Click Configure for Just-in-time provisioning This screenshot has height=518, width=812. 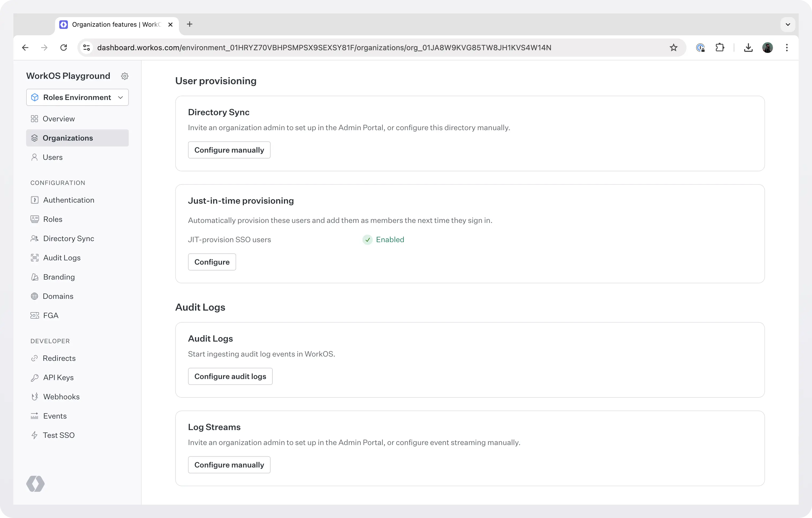click(x=212, y=262)
